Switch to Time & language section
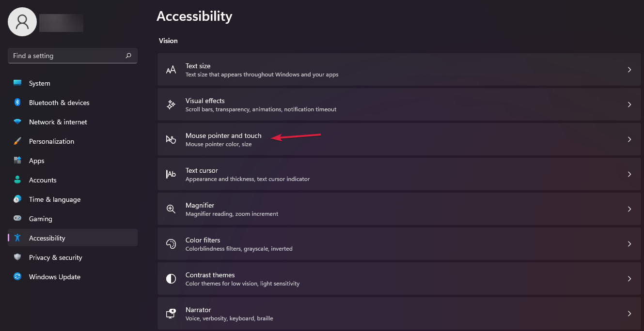The height and width of the screenshot is (331, 644). click(x=55, y=199)
